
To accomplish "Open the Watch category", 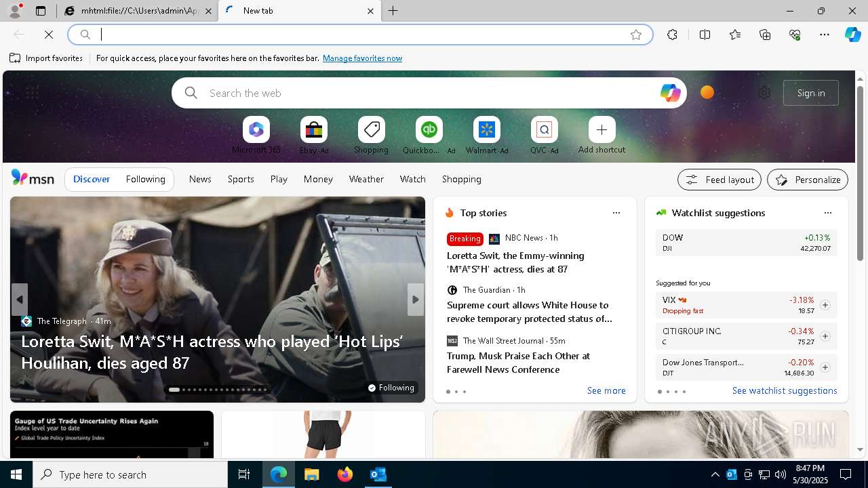I will tap(413, 179).
